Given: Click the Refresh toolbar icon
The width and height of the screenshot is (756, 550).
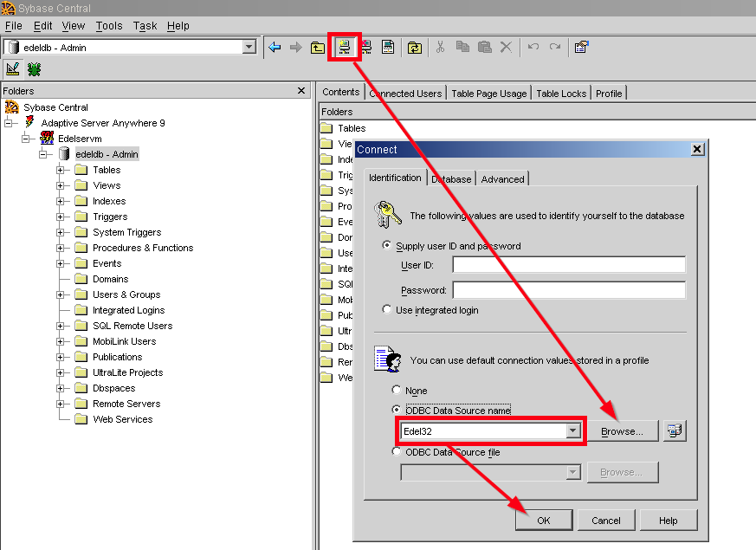Looking at the screenshot, I should 414,47.
